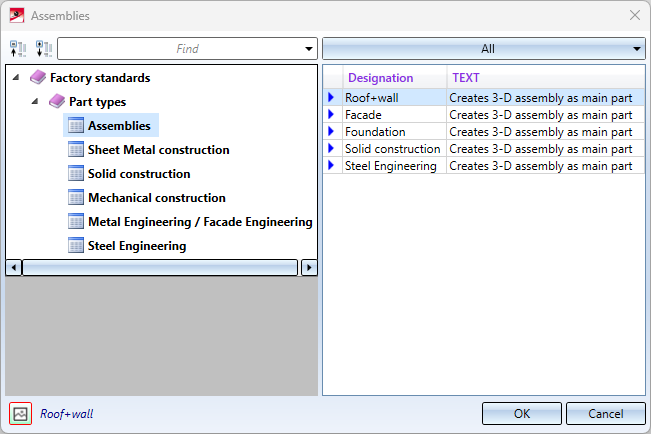
Task: Confirm with the OK button
Action: [522, 414]
